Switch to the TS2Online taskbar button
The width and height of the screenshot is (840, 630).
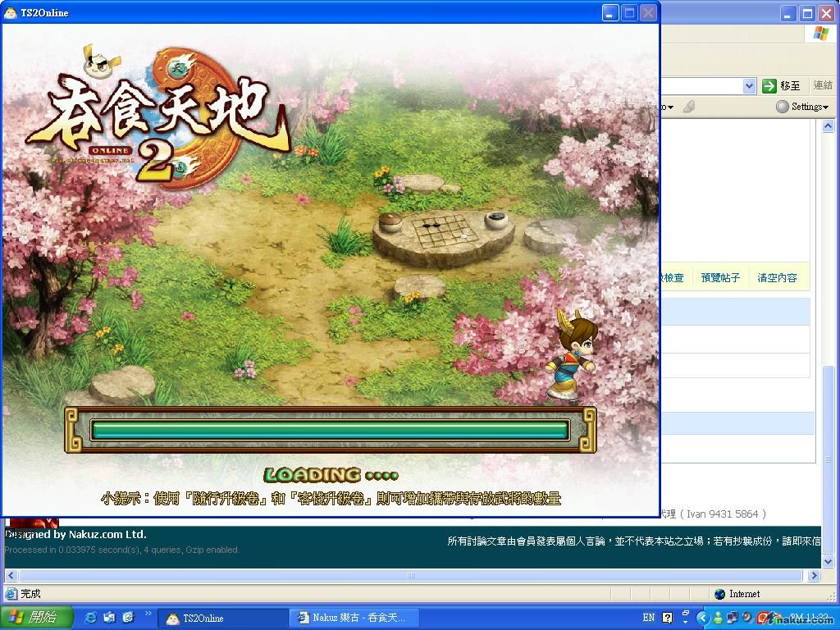tap(224, 618)
